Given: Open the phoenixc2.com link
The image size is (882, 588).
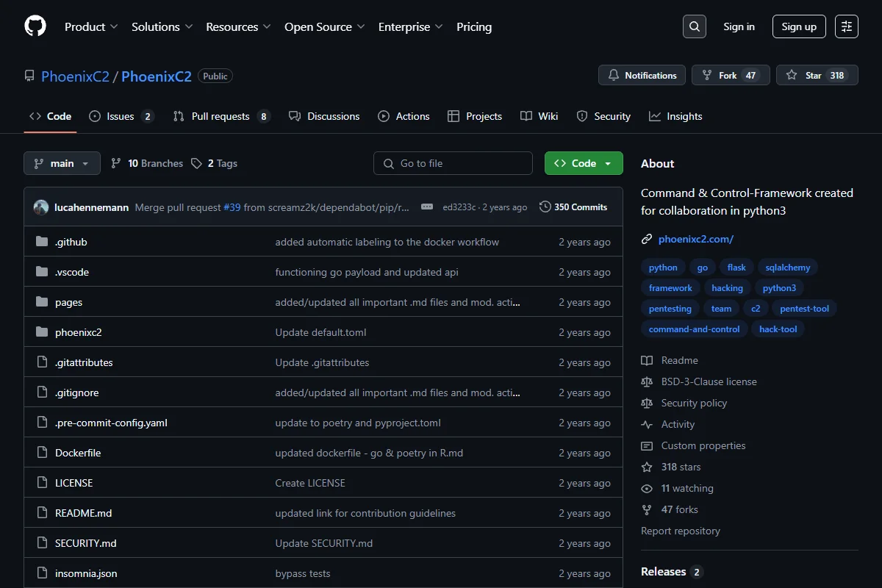Looking at the screenshot, I should pos(695,239).
